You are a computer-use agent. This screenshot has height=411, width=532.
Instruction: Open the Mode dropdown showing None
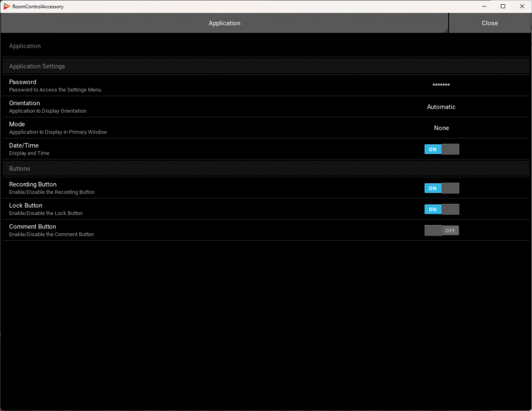click(441, 128)
